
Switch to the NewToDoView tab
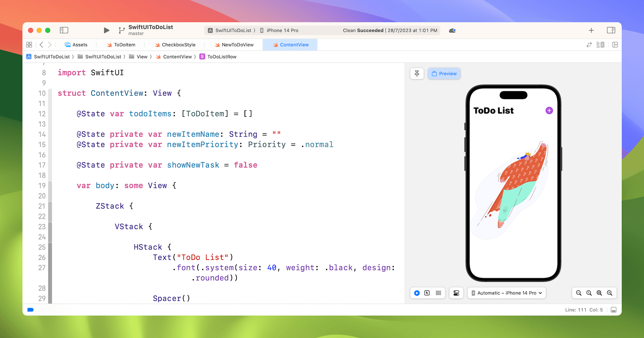pos(234,45)
